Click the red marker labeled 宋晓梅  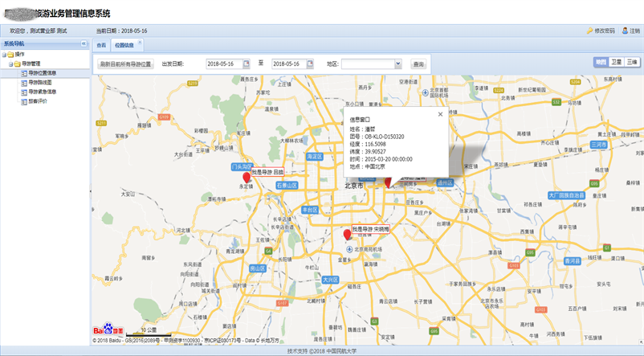(x=347, y=235)
